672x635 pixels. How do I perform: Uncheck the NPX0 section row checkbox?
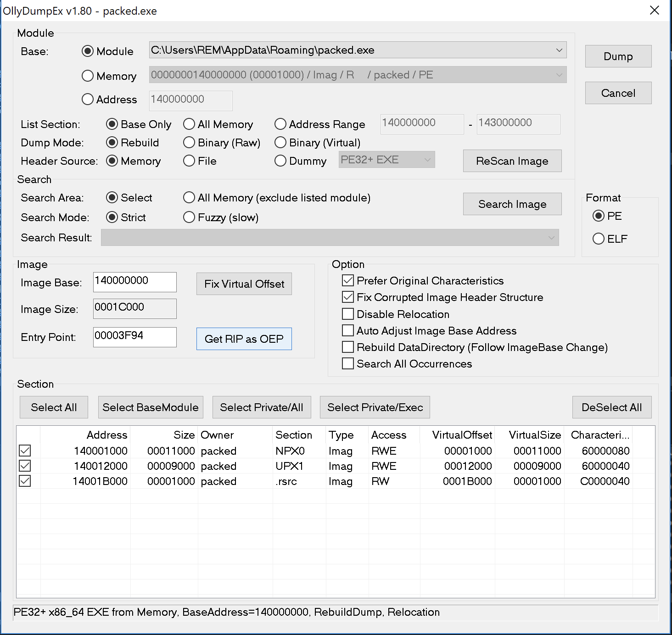click(x=25, y=451)
